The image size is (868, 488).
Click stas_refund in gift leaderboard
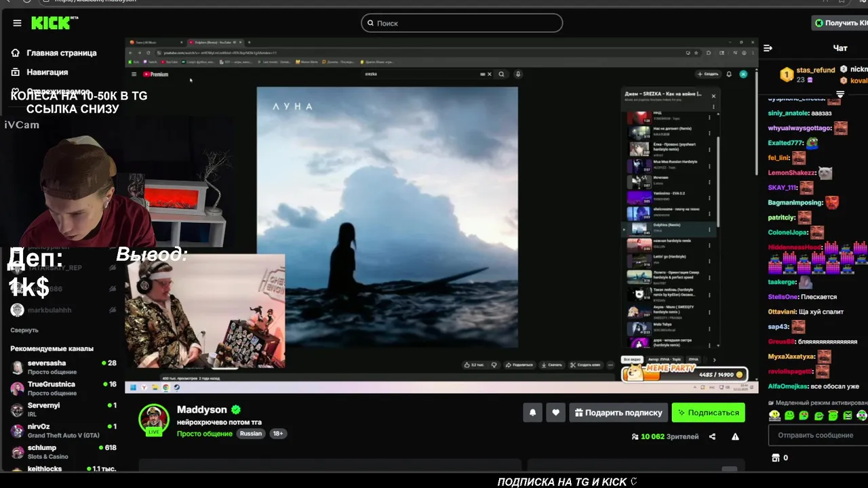(x=815, y=70)
